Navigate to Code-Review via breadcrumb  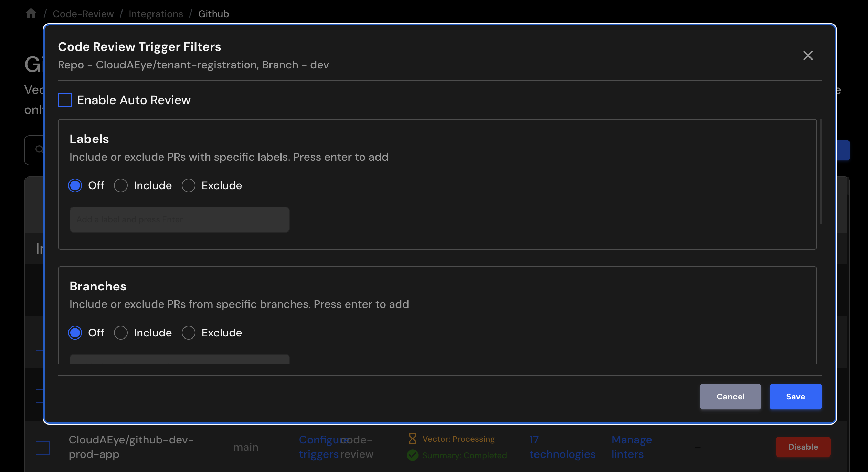point(83,14)
